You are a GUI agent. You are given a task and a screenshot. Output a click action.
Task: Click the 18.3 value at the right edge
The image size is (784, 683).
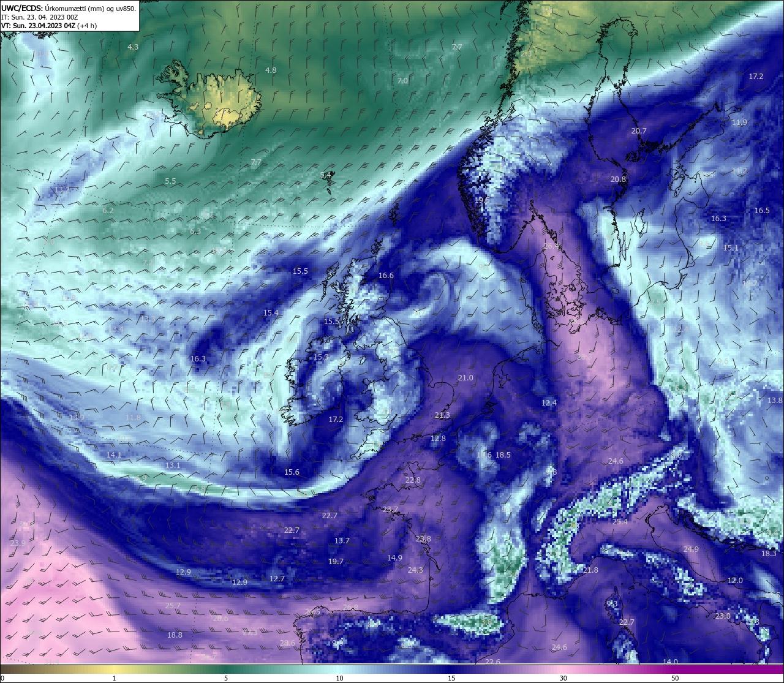(x=769, y=554)
